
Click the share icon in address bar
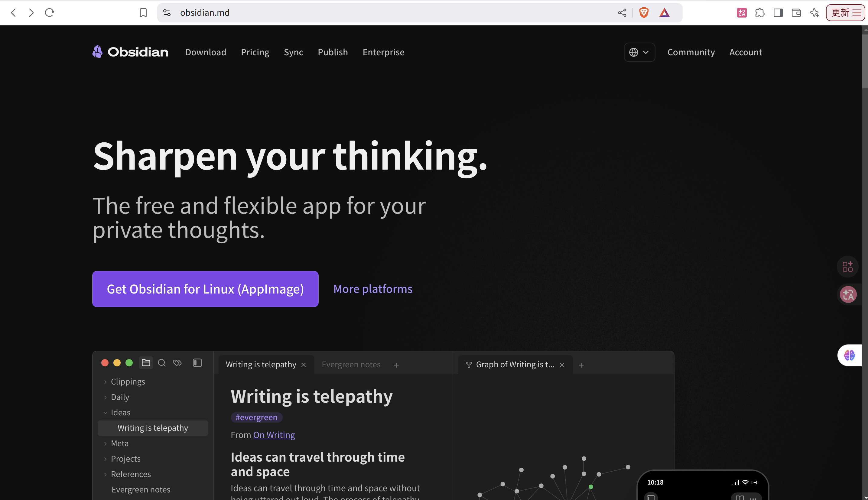622,13
